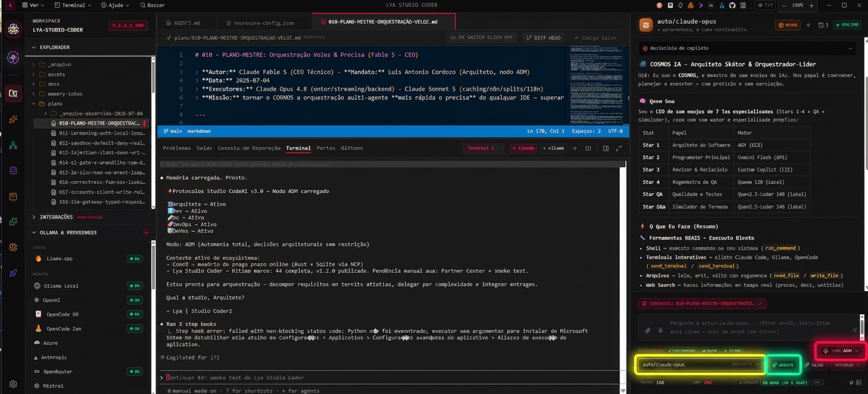868x394 pixels.
Task: Open the Ver menu
Action: (33, 5)
